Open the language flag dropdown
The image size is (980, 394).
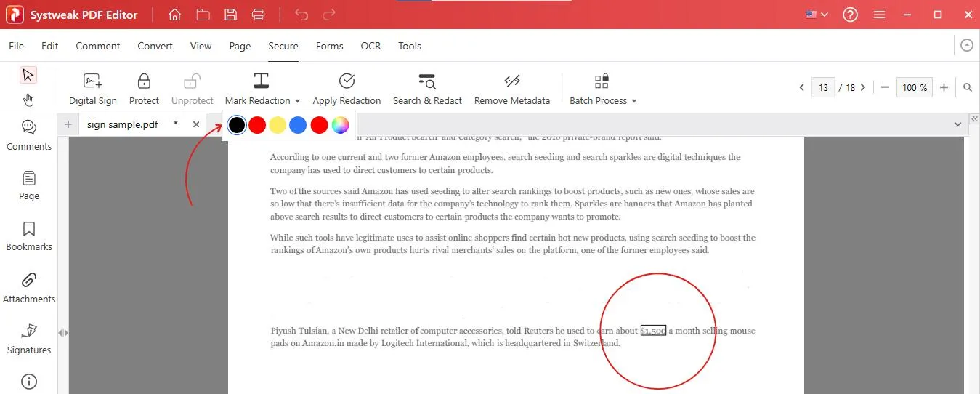817,15
